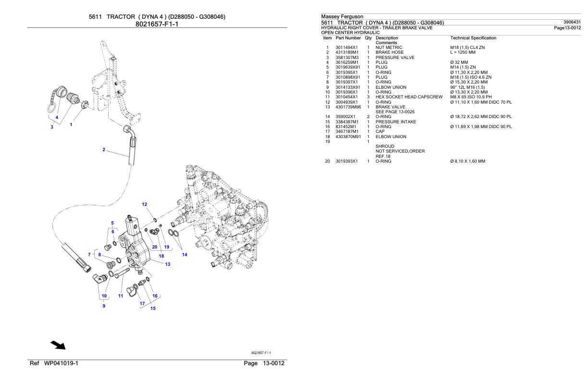Select part number 4303870M91
This screenshot has width=588, height=380.
[x=348, y=137]
